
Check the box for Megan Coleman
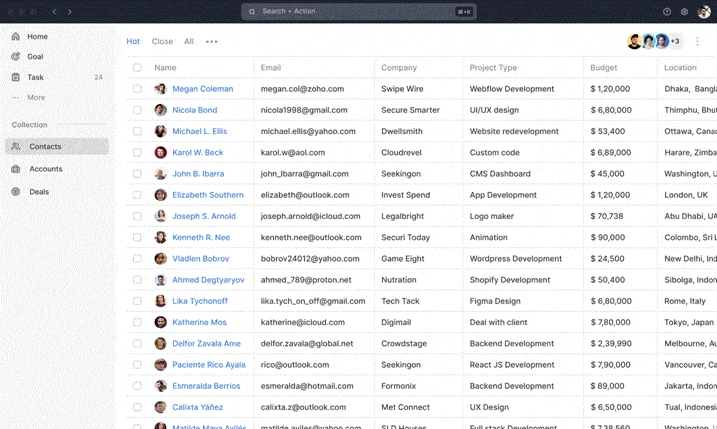coord(137,89)
